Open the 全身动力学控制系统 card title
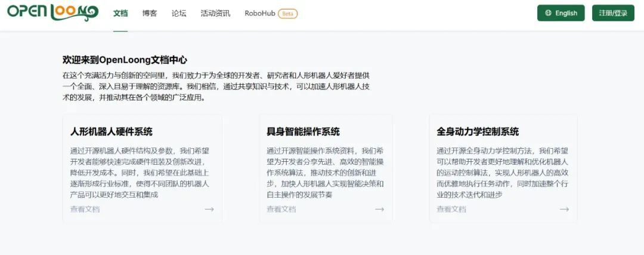Screen dimensions: 644x255 478,131
